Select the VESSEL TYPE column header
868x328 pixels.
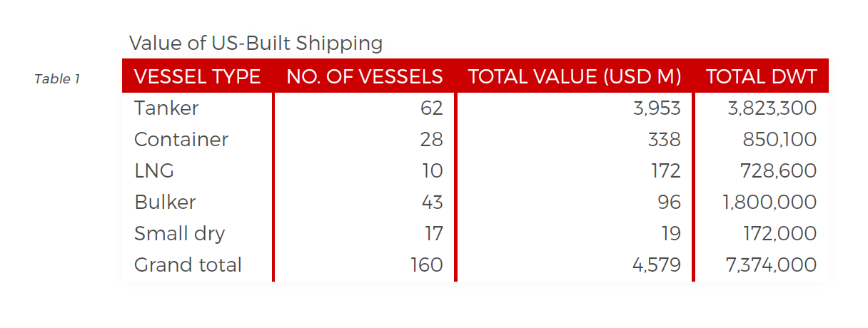tap(197, 76)
